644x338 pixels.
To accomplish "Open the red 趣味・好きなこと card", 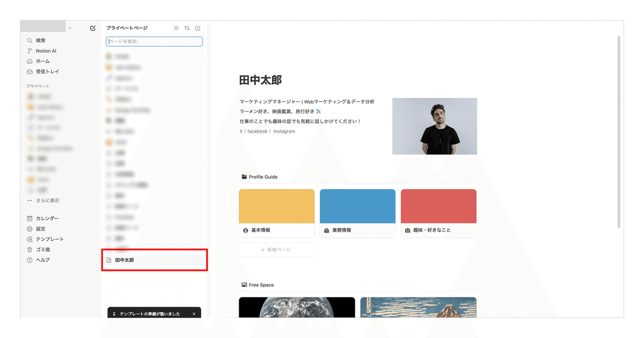I will (438, 213).
